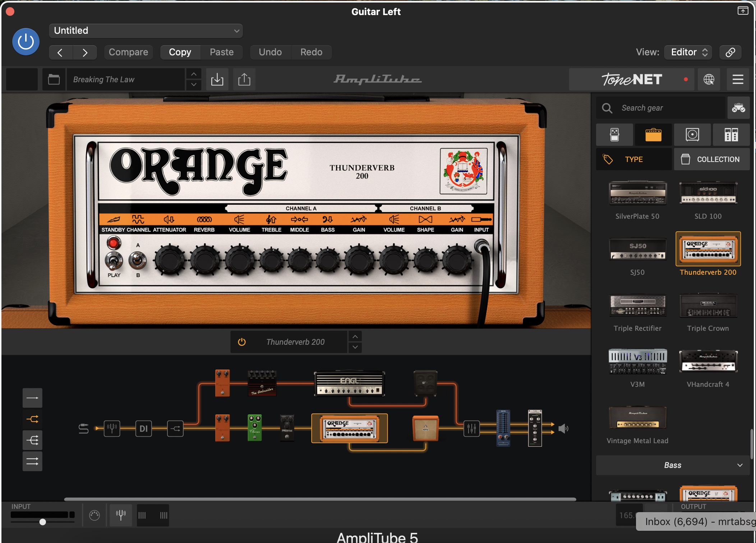Click the save preset download icon
Image resolution: width=756 pixels, height=543 pixels.
(217, 79)
